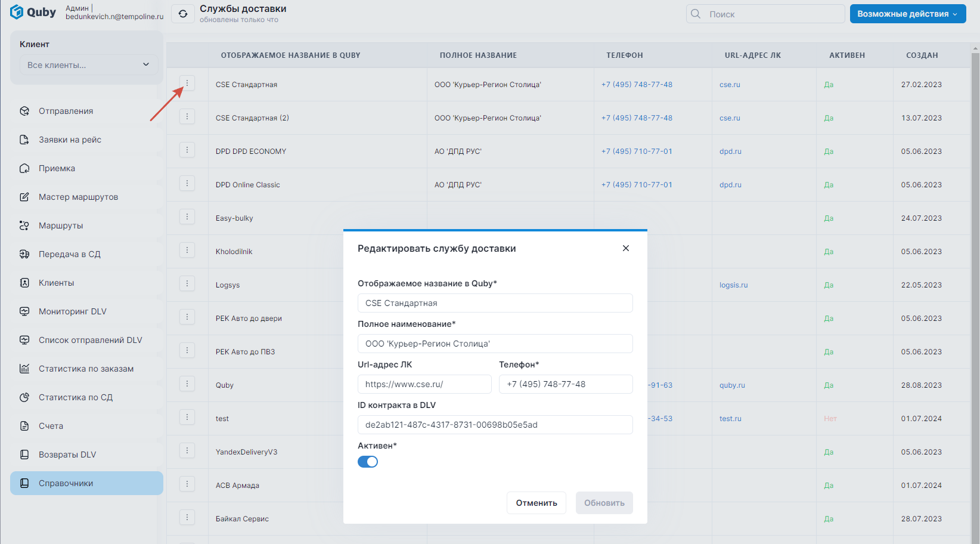
Task: Open Мониторинг DLV
Action: [86, 311]
